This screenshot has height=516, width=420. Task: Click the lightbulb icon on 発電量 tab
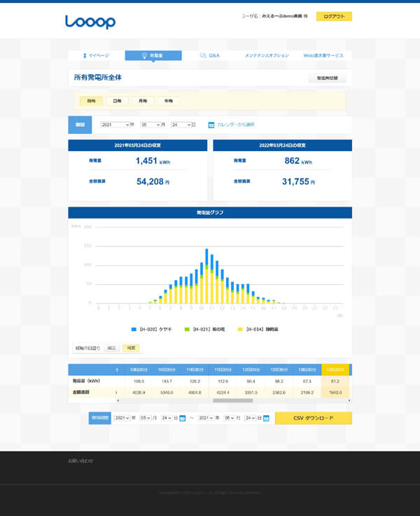click(144, 55)
